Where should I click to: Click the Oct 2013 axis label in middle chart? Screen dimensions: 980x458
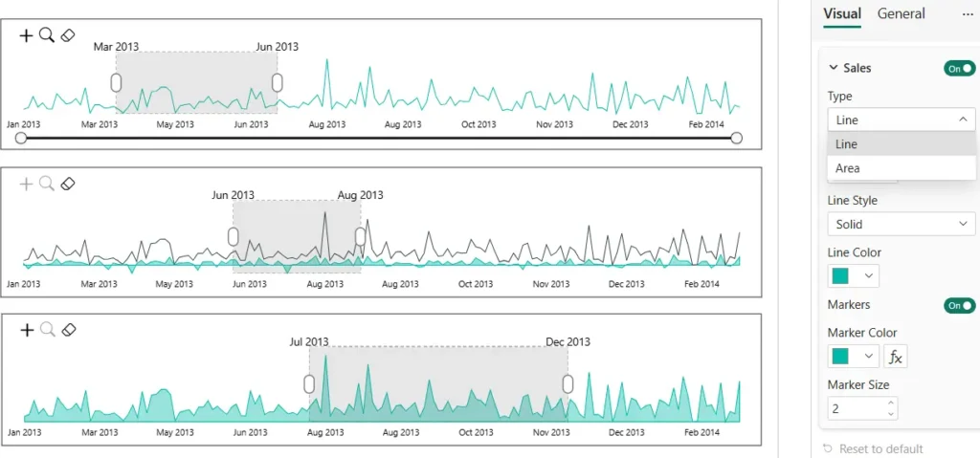pos(475,284)
